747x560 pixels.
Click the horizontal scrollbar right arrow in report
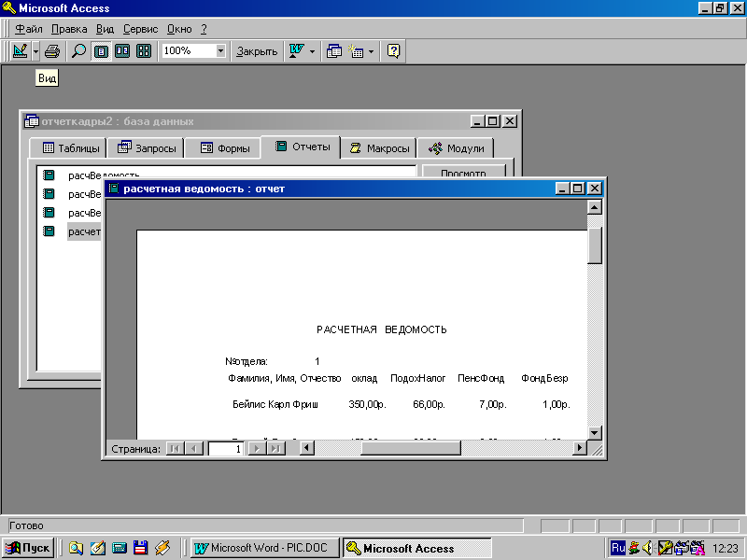[579, 448]
